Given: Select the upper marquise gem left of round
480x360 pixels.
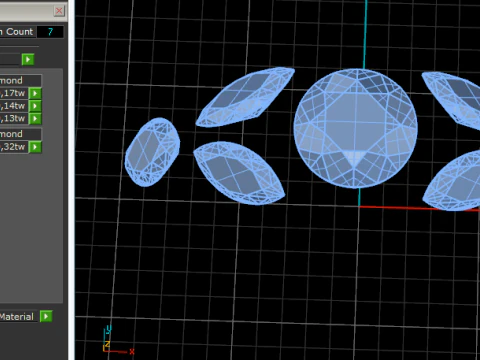Looking at the screenshot, I should point(245,97).
